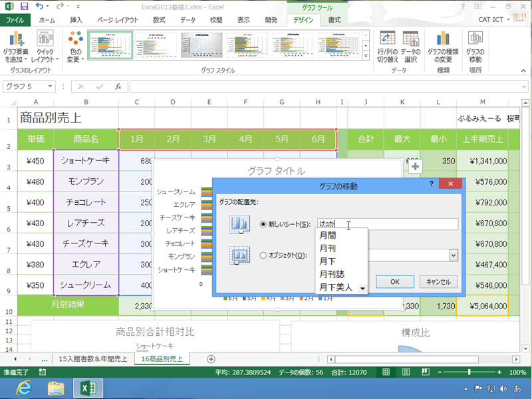Viewport: 532px width, 399px height.
Task: Click the macro recording icon in the status bar
Action: 43,372
